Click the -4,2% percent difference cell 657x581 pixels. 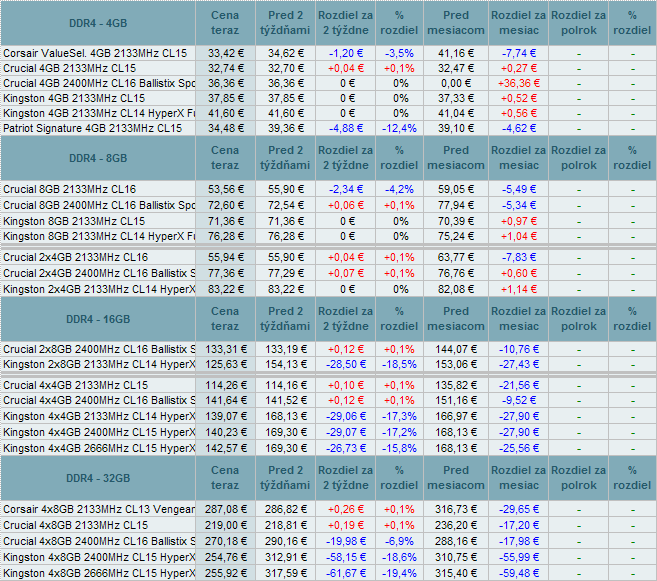click(x=399, y=189)
